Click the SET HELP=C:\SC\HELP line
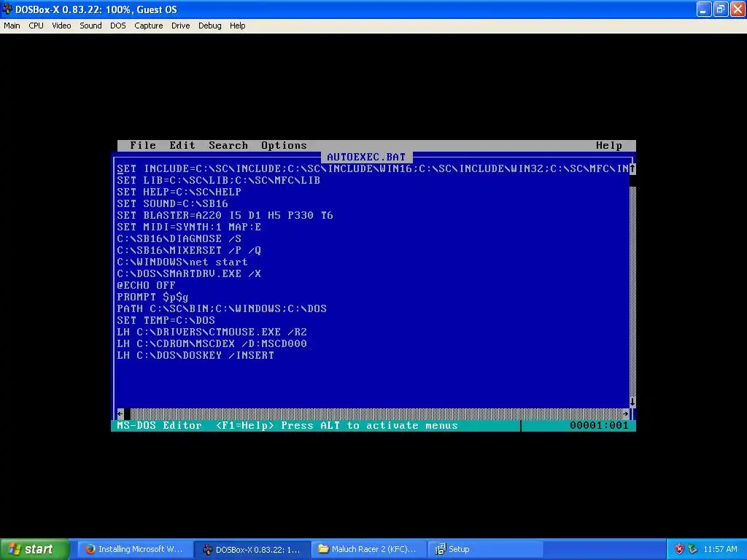This screenshot has height=560, width=747. click(x=179, y=192)
